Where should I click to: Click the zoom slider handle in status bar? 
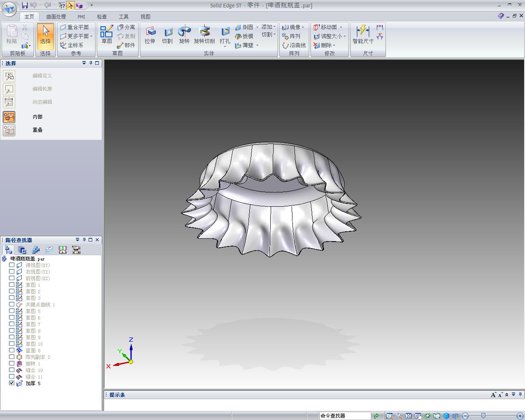tap(483, 416)
